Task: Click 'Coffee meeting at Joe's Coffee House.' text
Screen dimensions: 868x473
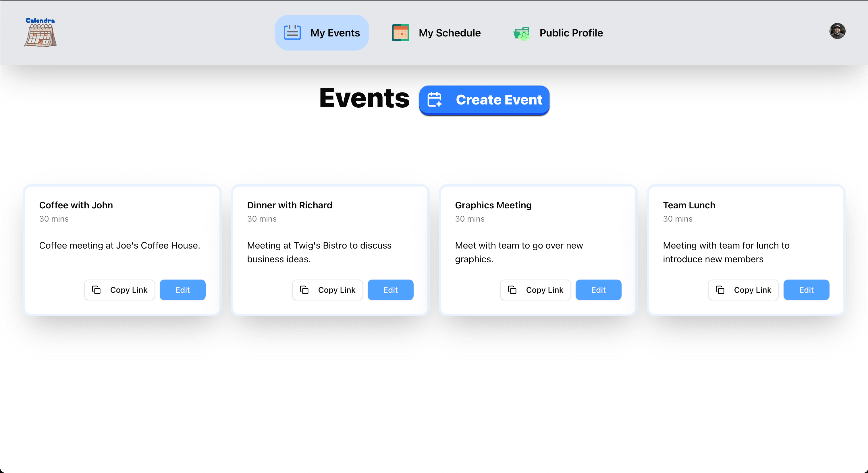Action: pos(119,245)
